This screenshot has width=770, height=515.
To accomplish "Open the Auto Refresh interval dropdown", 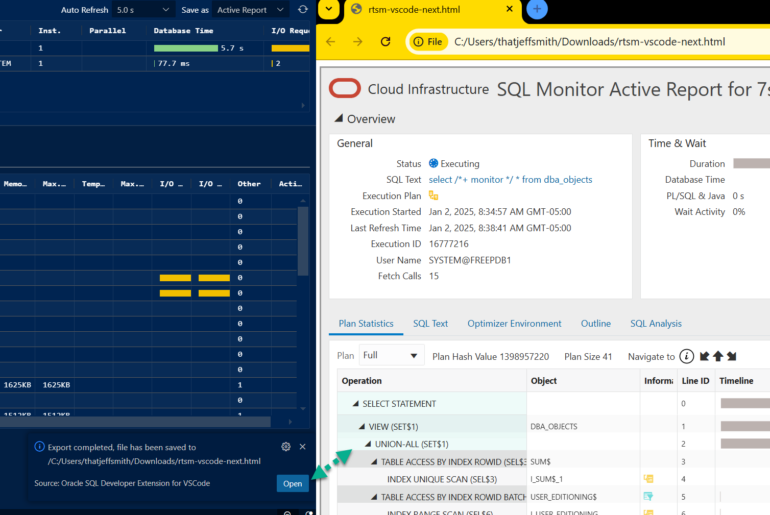I will tap(142, 10).
